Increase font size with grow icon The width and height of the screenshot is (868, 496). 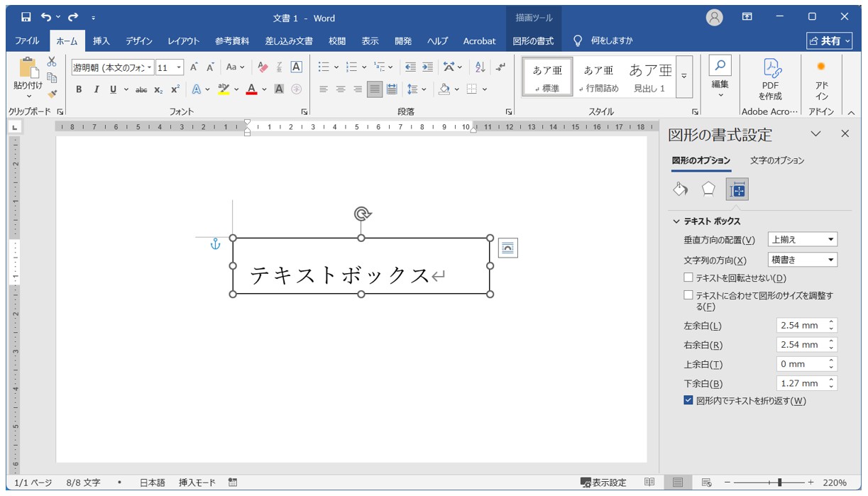(x=194, y=67)
